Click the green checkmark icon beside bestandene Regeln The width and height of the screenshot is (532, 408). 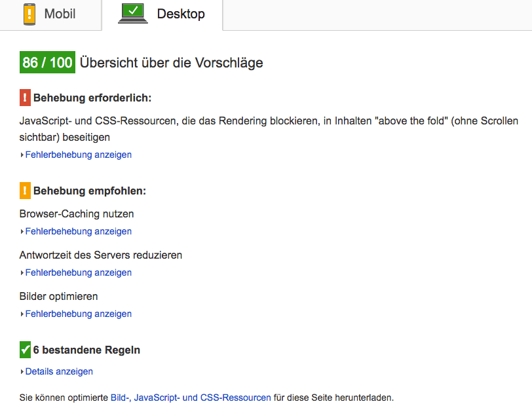[25, 350]
